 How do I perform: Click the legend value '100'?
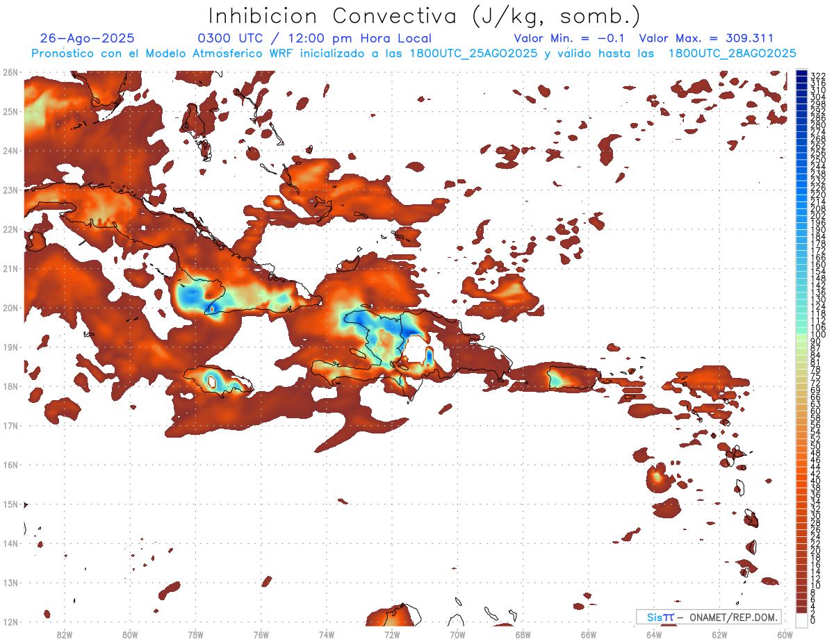pos(818,334)
